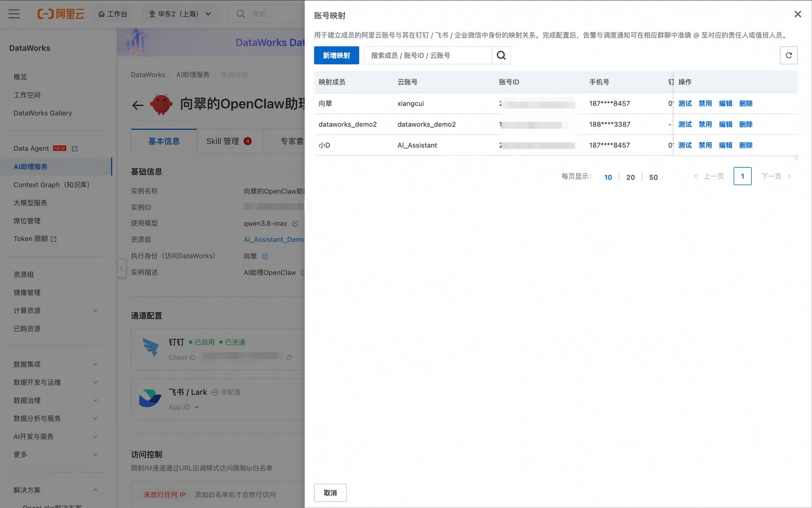The width and height of the screenshot is (812, 508).
Task: Click the 手机号 column header
Action: tap(599, 82)
